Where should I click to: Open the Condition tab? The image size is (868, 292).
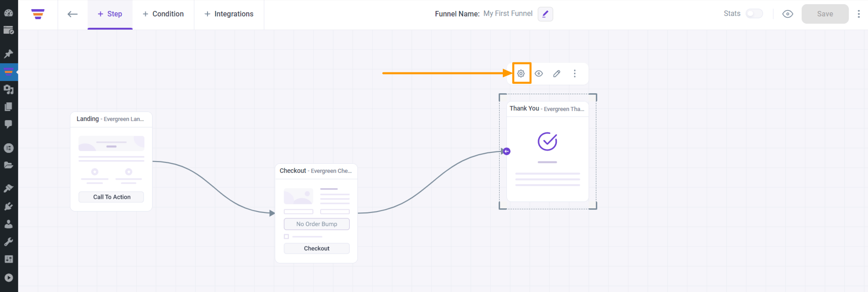pos(163,14)
